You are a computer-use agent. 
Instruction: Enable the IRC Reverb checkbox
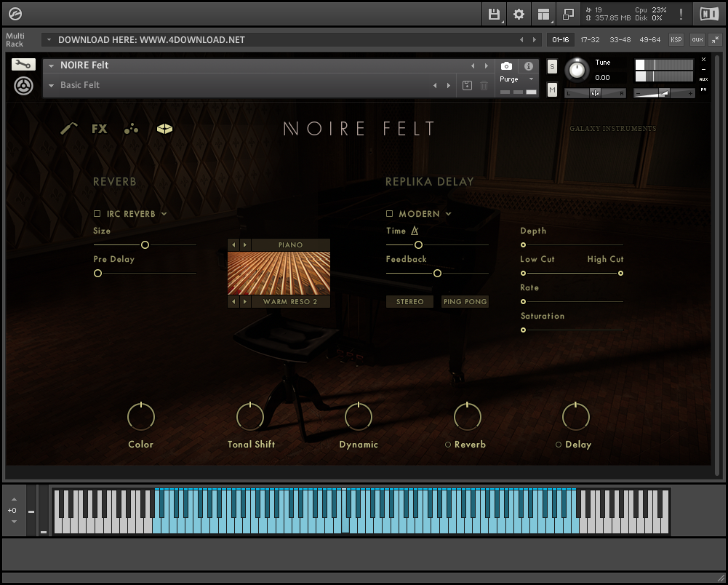click(x=97, y=214)
